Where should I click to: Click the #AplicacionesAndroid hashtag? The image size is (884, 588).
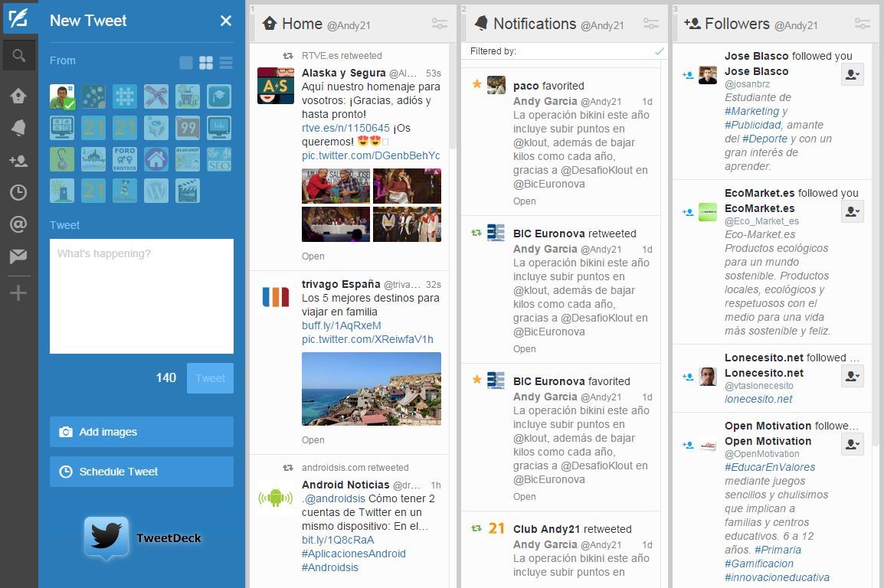353,554
